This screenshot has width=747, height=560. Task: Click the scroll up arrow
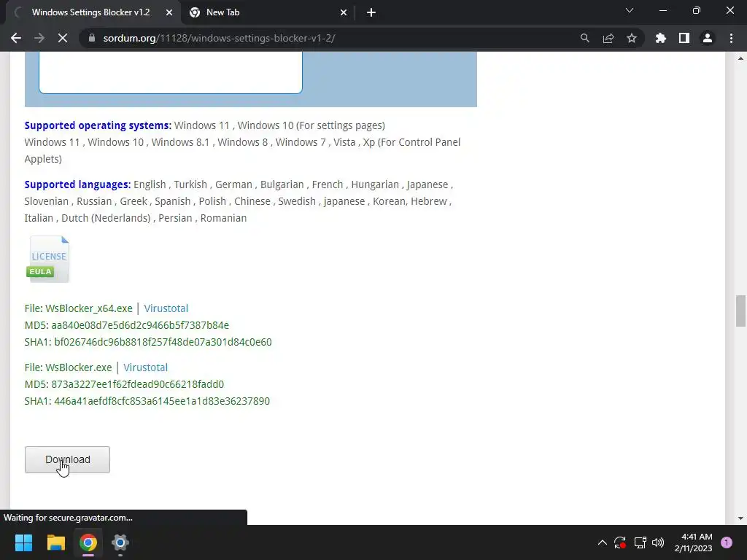click(x=740, y=58)
